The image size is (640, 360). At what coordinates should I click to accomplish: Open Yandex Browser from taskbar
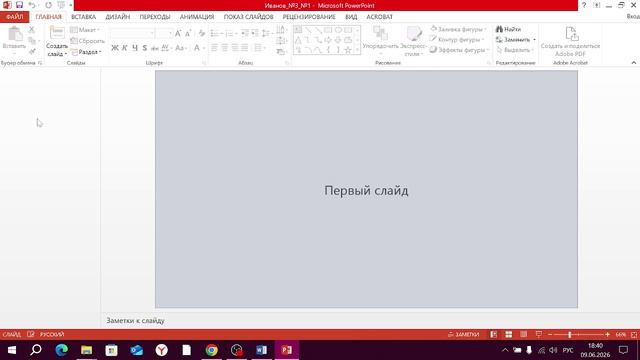click(x=162, y=350)
